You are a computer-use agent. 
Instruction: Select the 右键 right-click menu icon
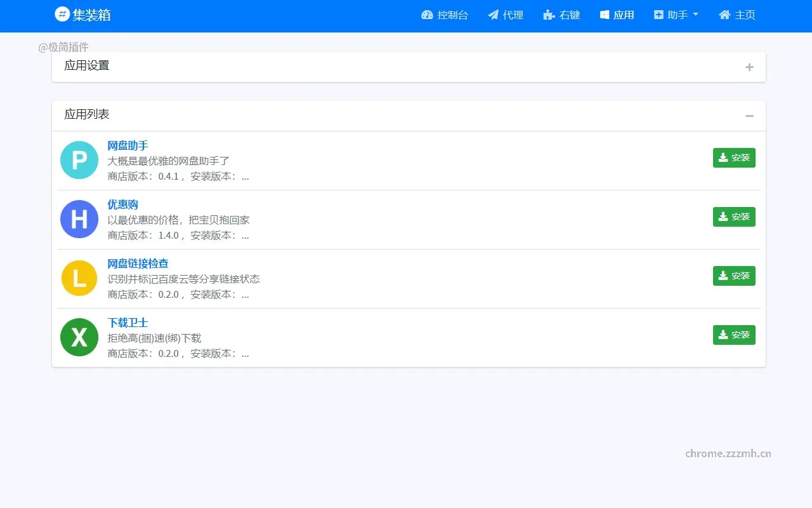tap(547, 15)
